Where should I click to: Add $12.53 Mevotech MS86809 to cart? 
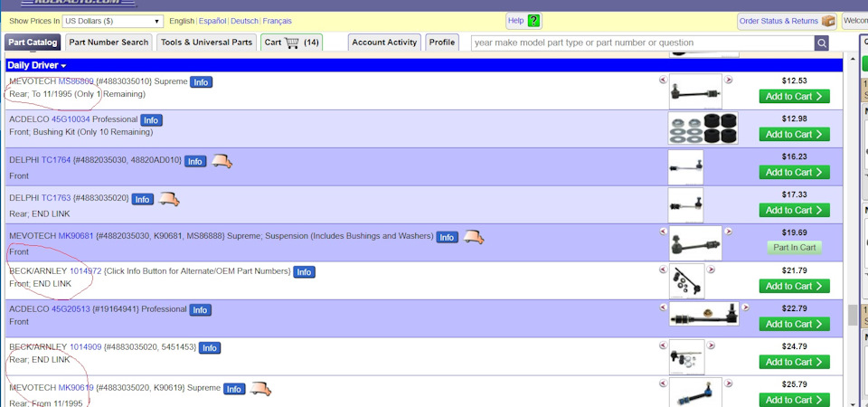coord(795,97)
